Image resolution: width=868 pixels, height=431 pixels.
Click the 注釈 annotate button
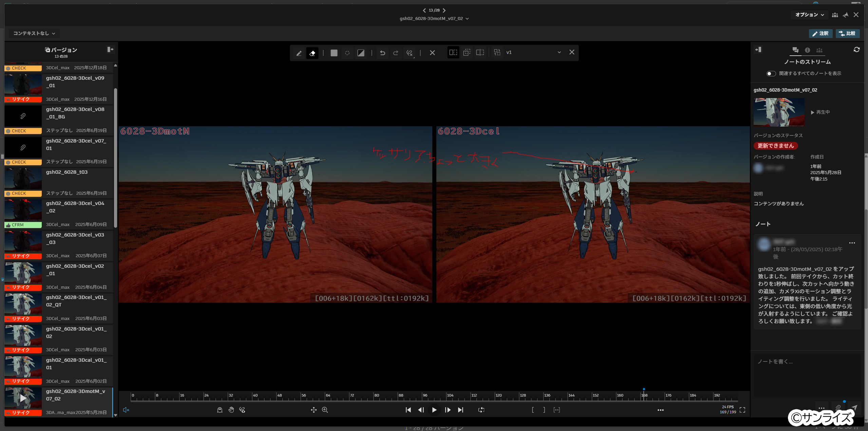[820, 34]
